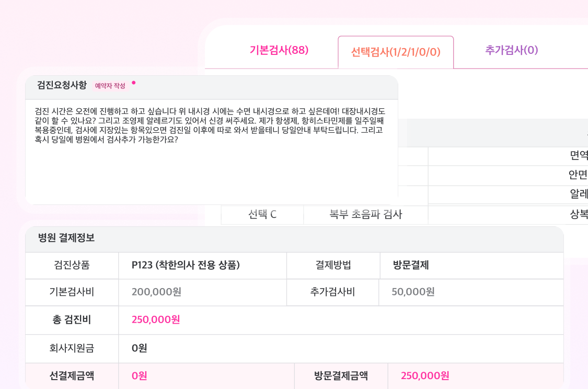
Task: Select the 검진요청사항 header
Action: pyautogui.click(x=62, y=85)
